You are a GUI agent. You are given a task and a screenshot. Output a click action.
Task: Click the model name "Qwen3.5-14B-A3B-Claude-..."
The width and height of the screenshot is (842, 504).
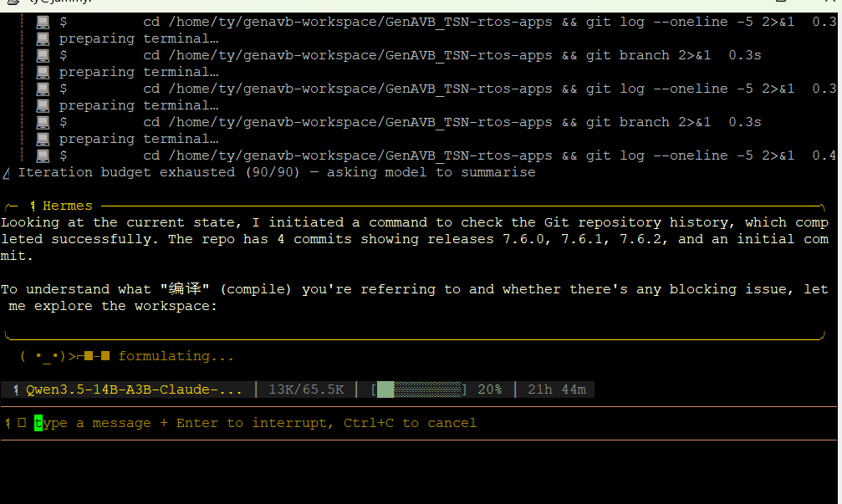pos(135,389)
